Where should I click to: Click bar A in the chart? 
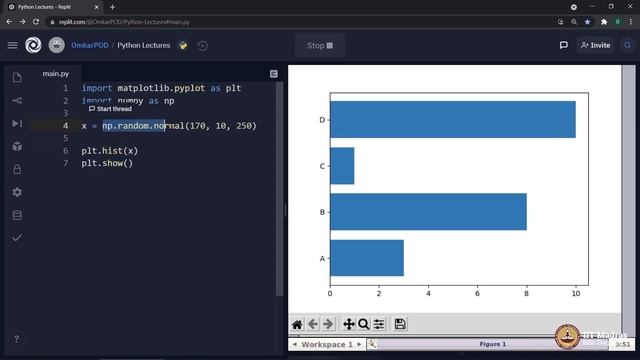coord(367,258)
